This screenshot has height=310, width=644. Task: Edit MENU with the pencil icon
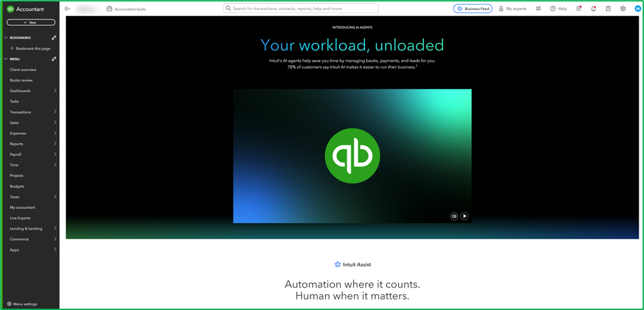54,59
